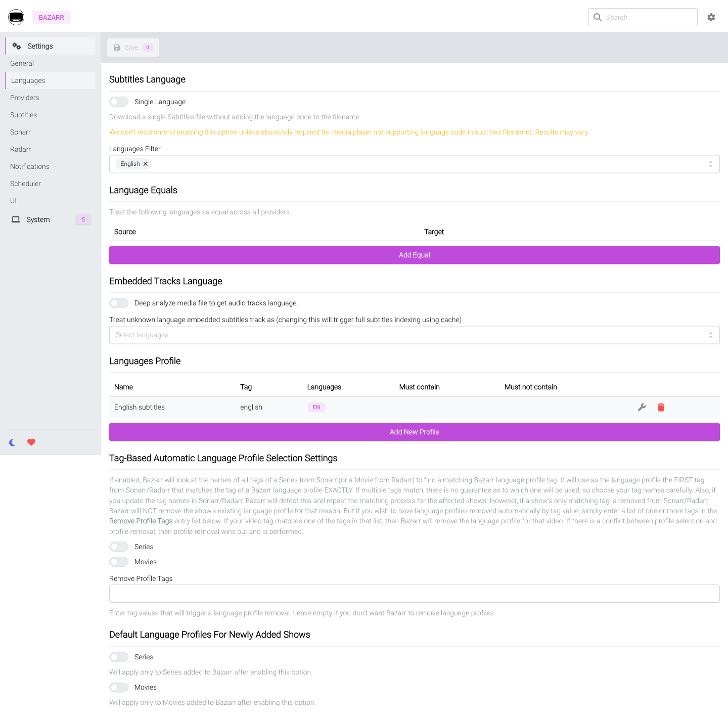The width and height of the screenshot is (728, 718).
Task: Click the Save floppy disk icon
Action: [117, 48]
